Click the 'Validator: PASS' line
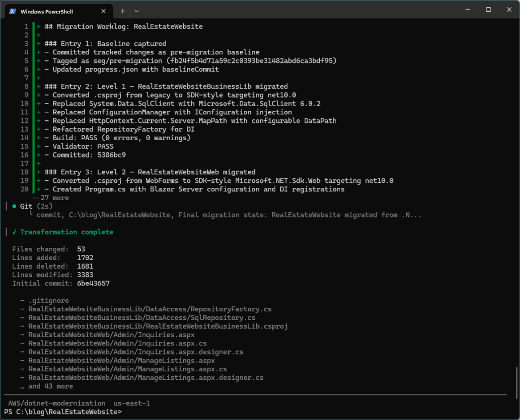 [79, 146]
